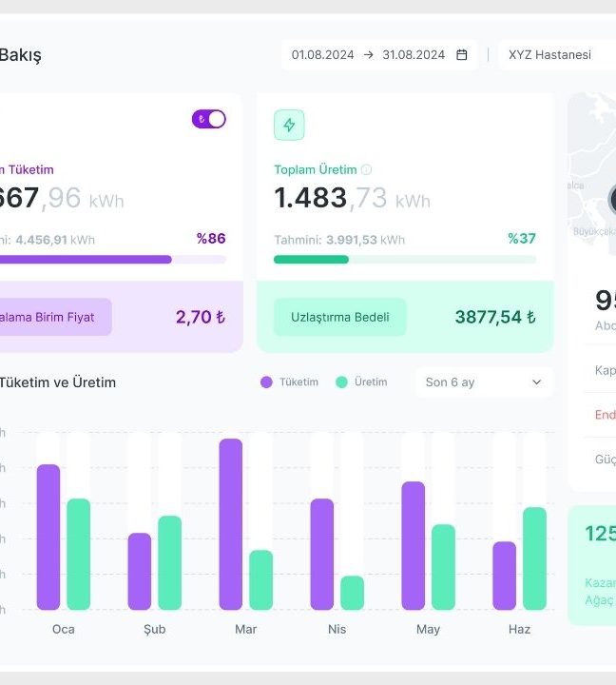The width and height of the screenshot is (616, 685).
Task: Toggle Tüketim legend purple dot
Action: [266, 382]
